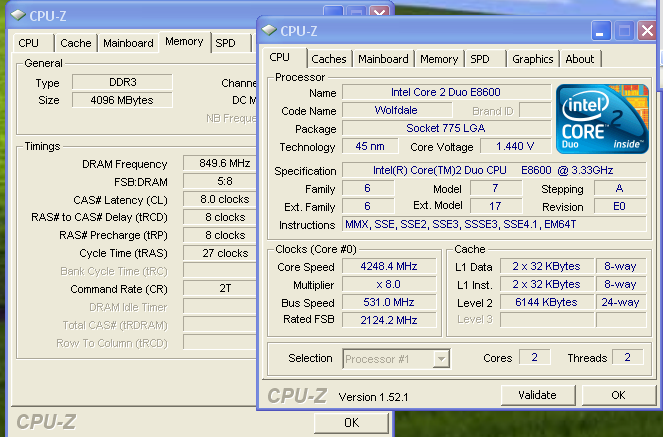
Task: Click the CPU-Z title bar icon of the front window
Action: [268, 31]
